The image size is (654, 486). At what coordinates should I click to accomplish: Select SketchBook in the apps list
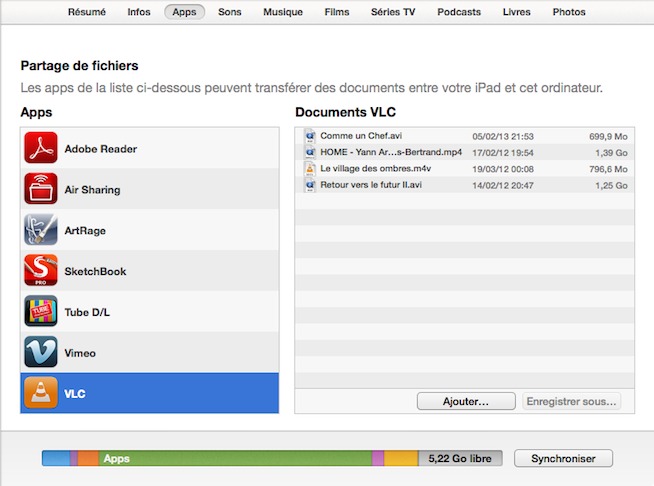pyautogui.click(x=150, y=271)
